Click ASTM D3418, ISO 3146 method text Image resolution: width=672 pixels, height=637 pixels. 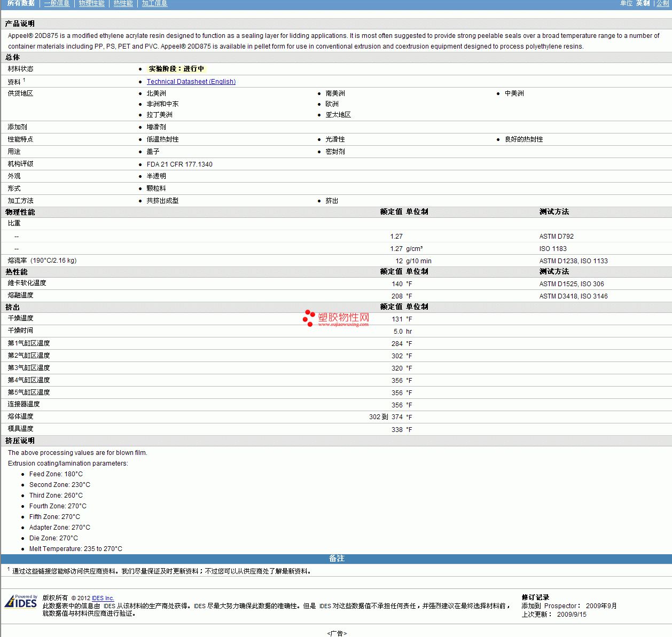coord(574,296)
